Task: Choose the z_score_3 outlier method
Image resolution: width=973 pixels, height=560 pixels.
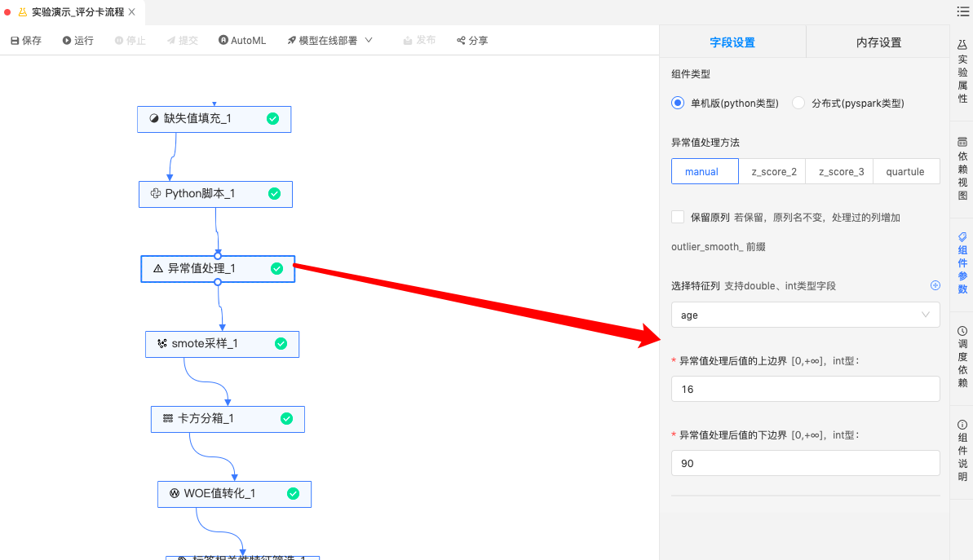Action: pyautogui.click(x=840, y=171)
